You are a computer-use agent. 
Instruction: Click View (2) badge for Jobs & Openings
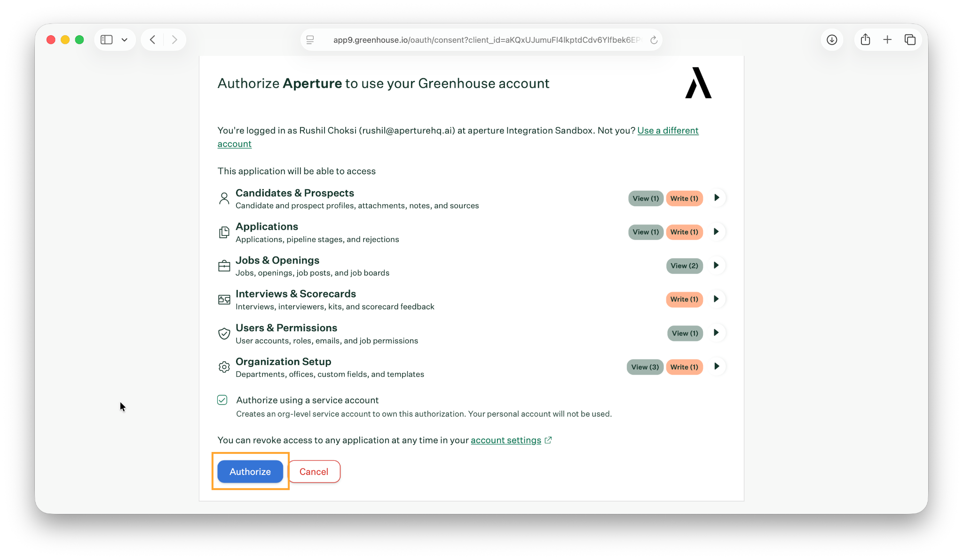684,266
